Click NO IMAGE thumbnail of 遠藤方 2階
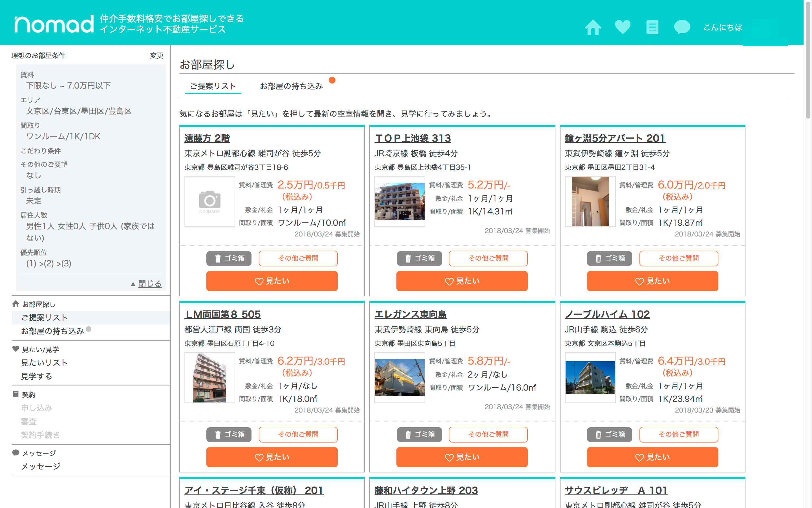The height and width of the screenshot is (508, 812). click(210, 202)
